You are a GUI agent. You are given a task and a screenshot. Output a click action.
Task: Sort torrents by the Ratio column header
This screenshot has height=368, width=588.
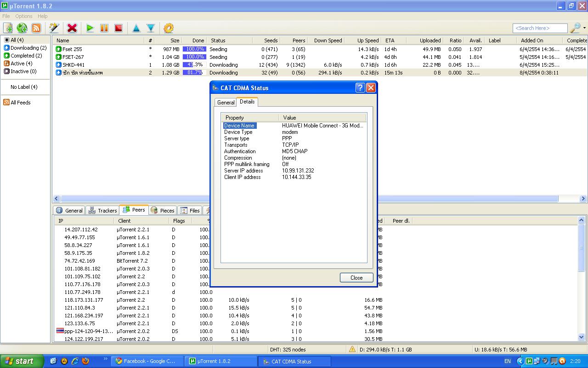(x=454, y=40)
